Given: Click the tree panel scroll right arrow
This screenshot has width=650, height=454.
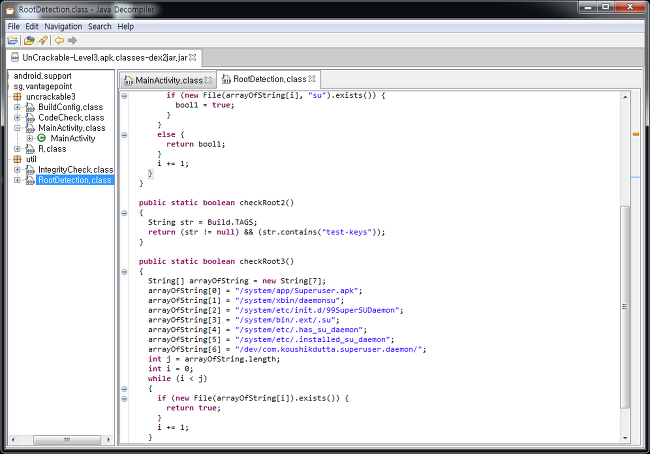Looking at the screenshot, I should 109,439.
